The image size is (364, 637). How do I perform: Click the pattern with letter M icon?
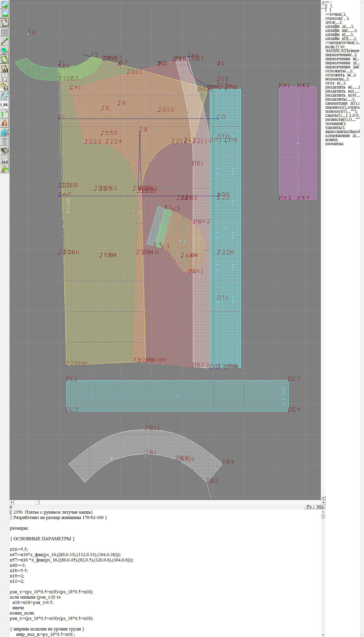click(x=5, y=69)
